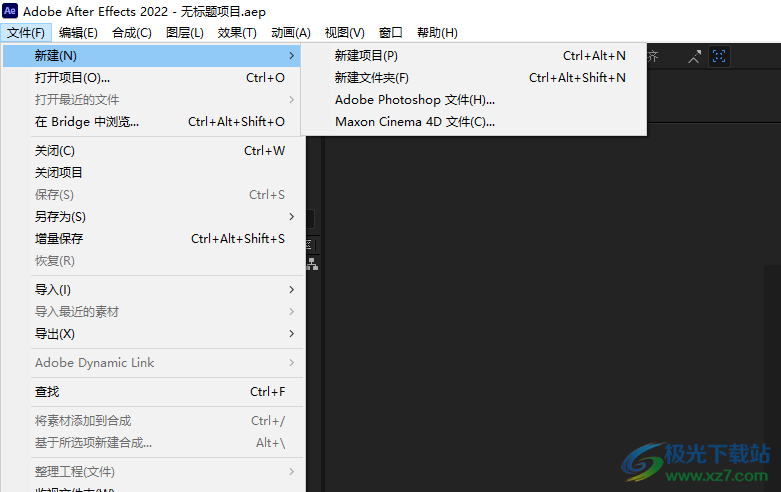The height and width of the screenshot is (492, 781).
Task: Select 新建项目(P) from the submenu
Action: 473,56
